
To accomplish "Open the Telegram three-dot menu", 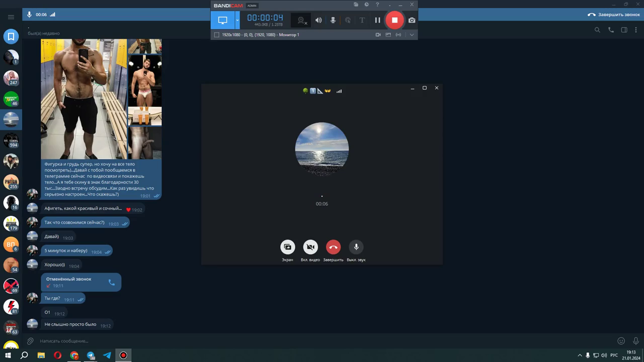I will [x=636, y=30].
